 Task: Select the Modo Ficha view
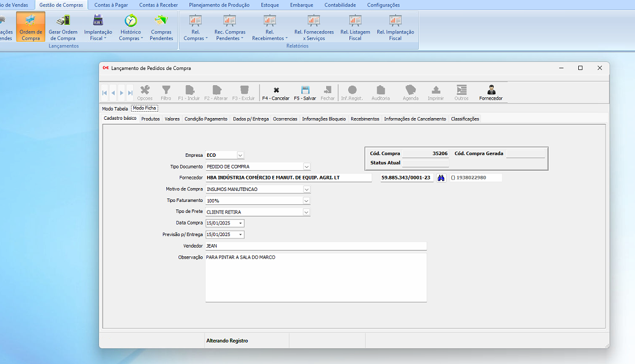click(x=144, y=108)
